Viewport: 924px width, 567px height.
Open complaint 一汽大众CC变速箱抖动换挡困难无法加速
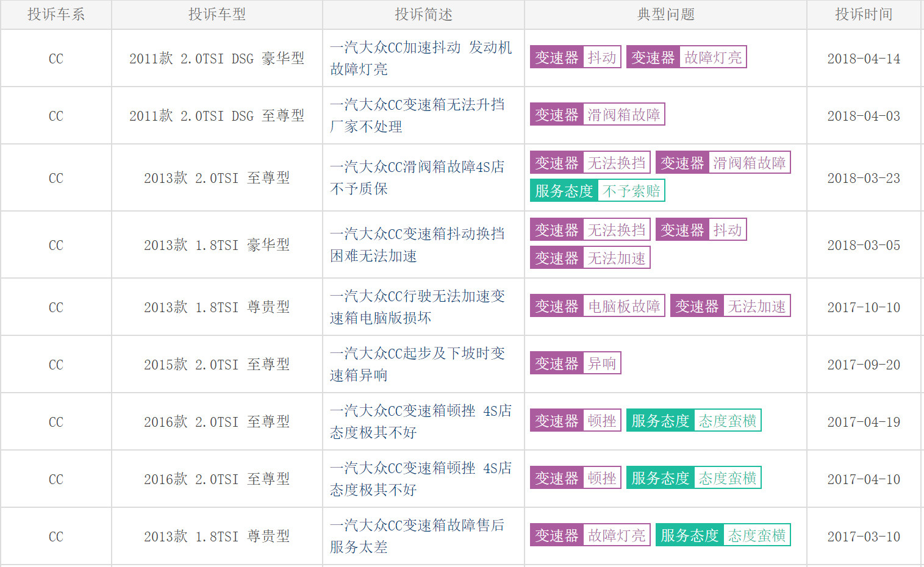pyautogui.click(x=418, y=245)
